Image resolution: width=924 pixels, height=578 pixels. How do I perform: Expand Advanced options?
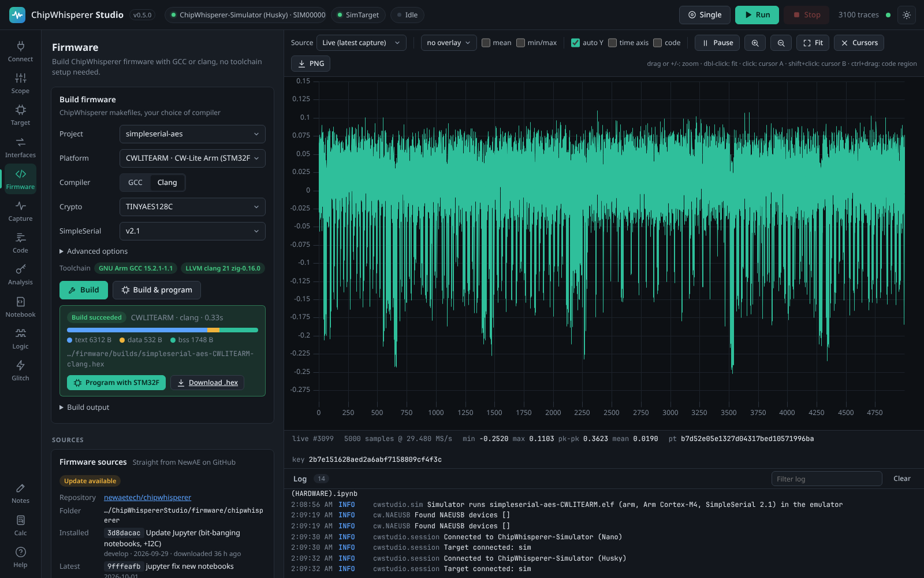[94, 251]
